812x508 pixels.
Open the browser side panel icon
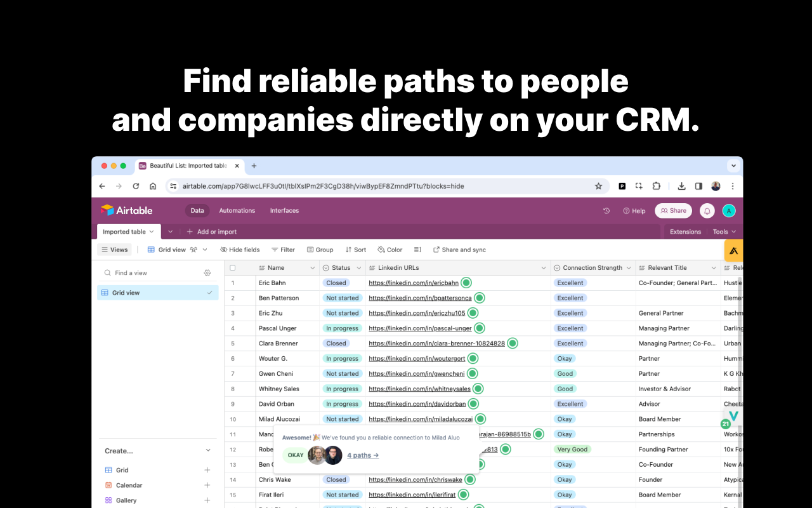[x=698, y=186]
